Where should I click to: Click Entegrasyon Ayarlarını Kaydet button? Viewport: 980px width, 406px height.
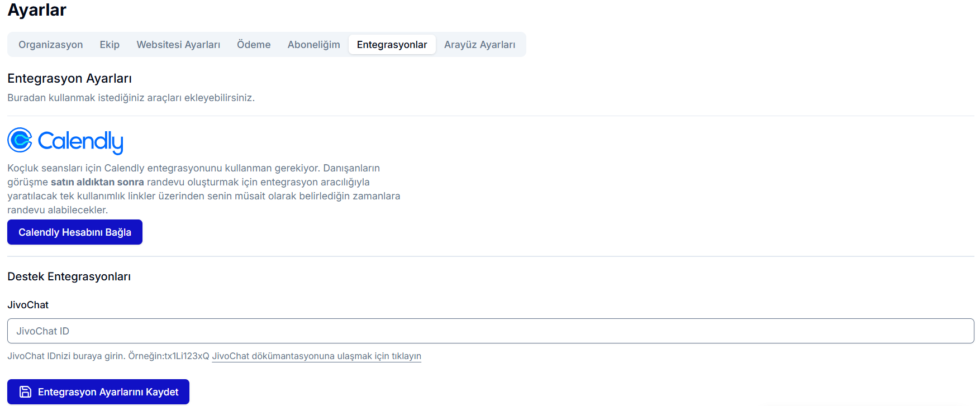pyautogui.click(x=98, y=392)
